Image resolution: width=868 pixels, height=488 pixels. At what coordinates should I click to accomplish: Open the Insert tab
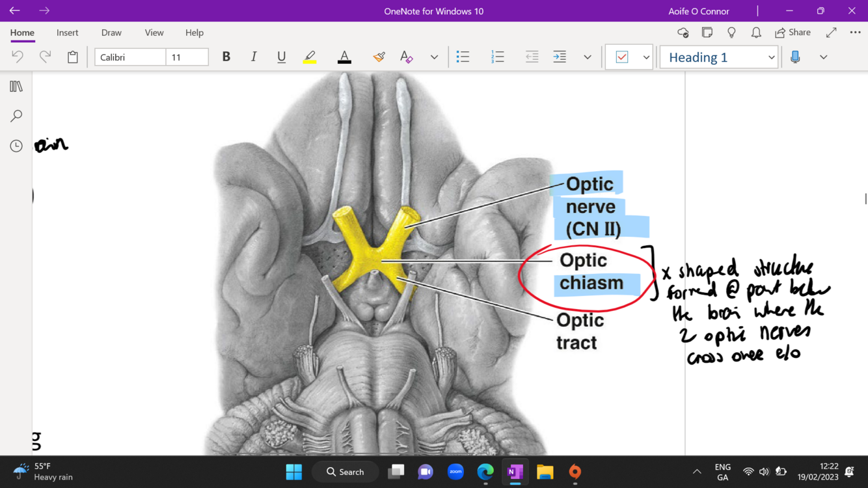67,33
